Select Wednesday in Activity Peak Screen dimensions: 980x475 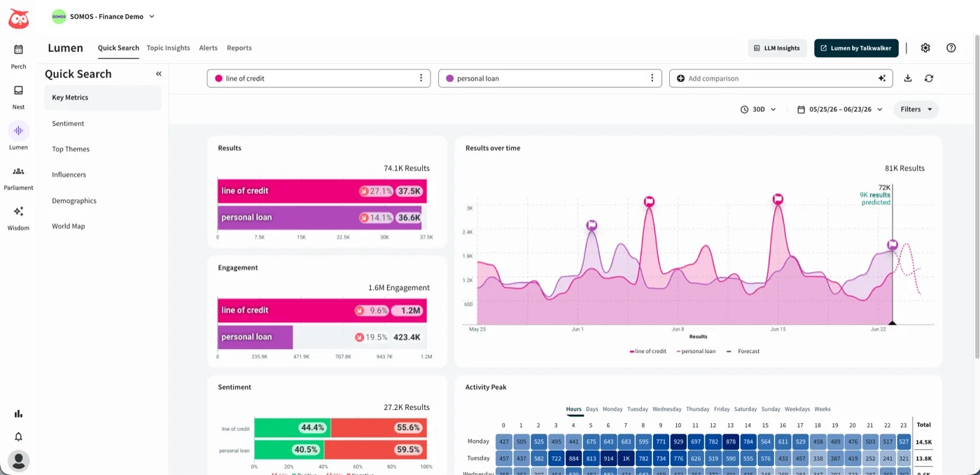(x=666, y=409)
